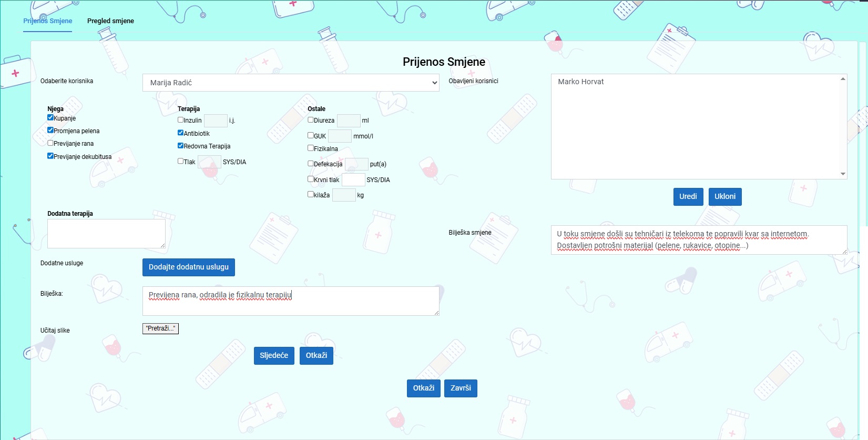Image resolution: width=868 pixels, height=440 pixels.
Task: Click the resize grip of Dodatna terapija box
Action: [x=162, y=245]
